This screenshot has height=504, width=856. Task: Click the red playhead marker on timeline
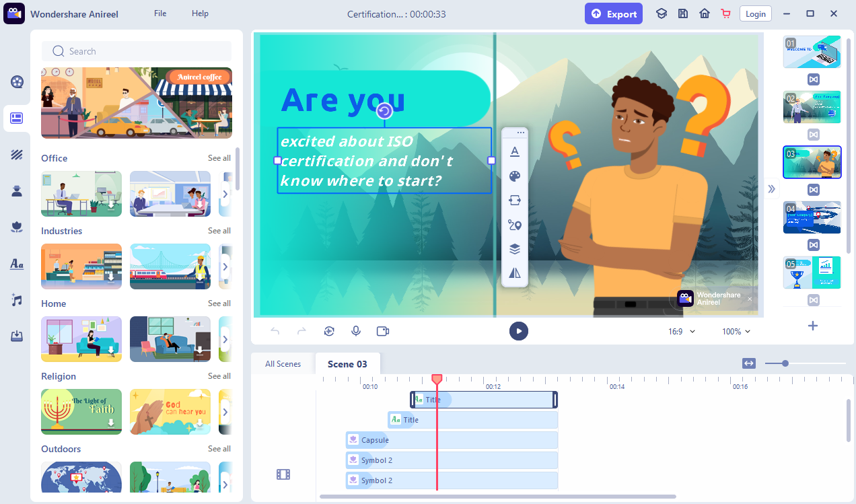[437, 380]
